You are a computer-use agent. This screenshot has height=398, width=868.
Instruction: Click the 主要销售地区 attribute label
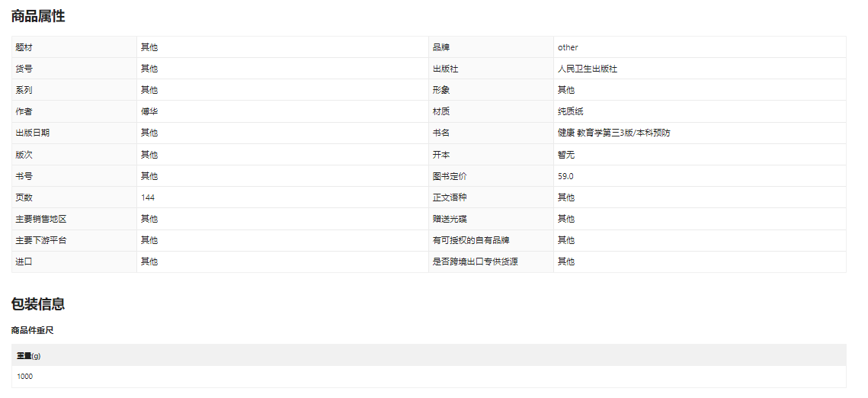click(x=41, y=219)
